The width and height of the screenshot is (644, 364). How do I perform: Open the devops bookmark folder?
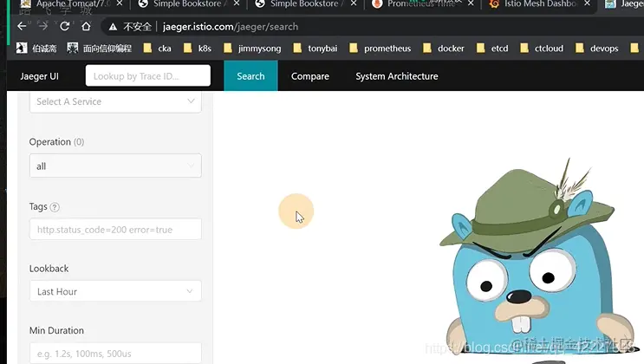(597, 49)
